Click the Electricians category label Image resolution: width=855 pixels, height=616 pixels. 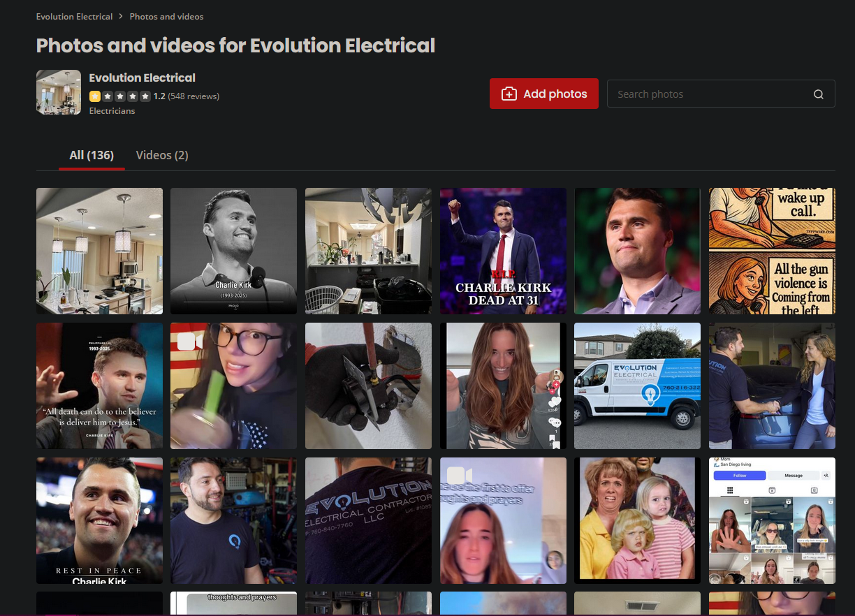tap(112, 110)
